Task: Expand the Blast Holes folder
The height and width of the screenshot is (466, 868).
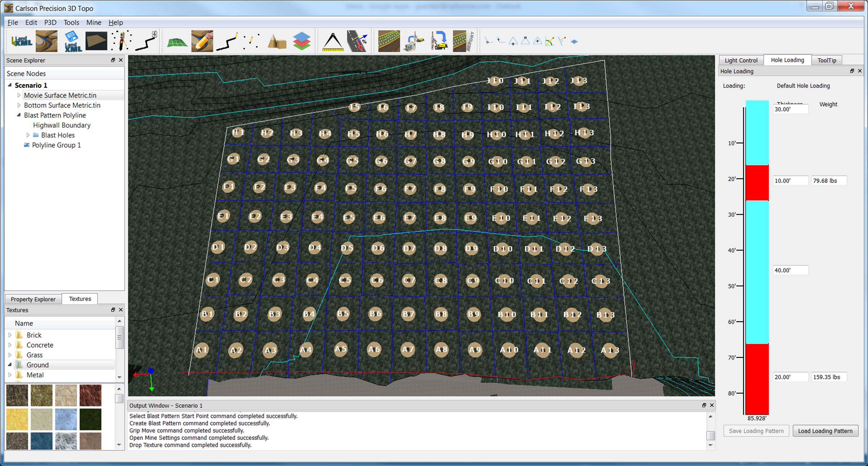Action: (x=28, y=135)
